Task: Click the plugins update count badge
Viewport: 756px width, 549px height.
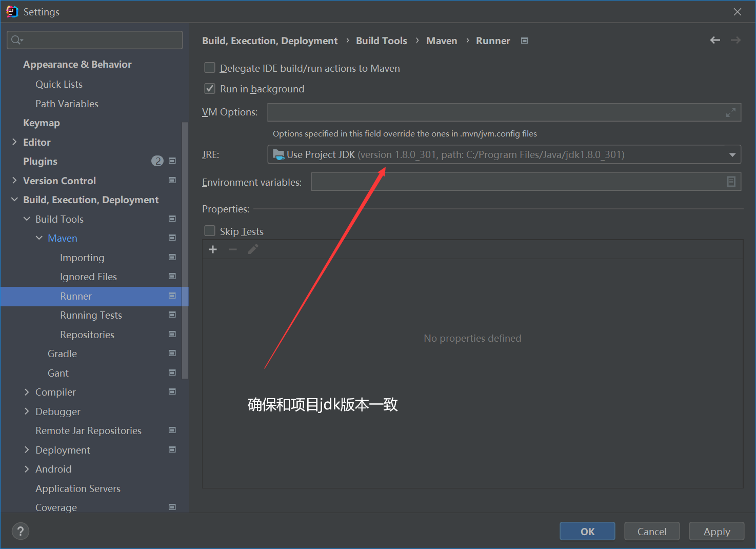Action: tap(157, 161)
